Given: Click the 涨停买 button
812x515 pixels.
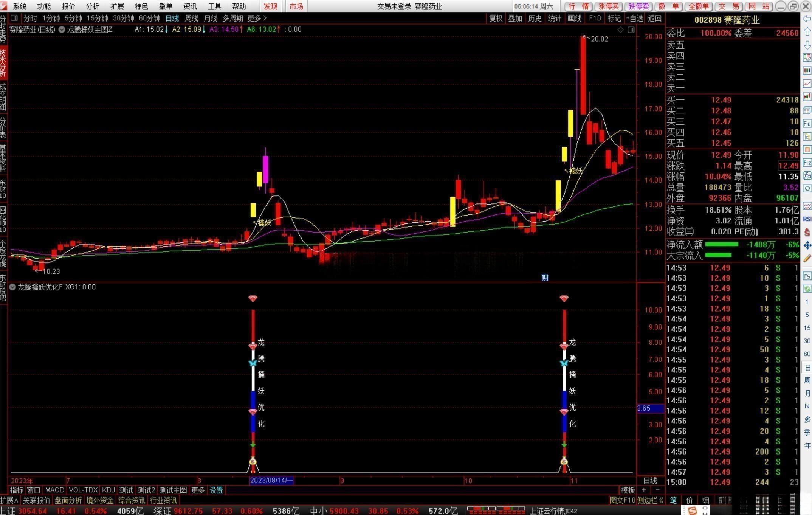Looking at the screenshot, I should coord(609,6).
